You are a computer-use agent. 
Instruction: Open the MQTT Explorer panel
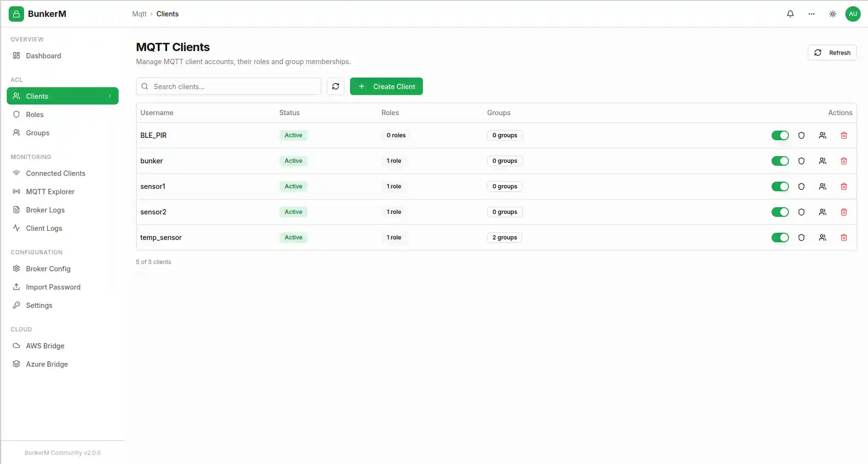click(x=50, y=191)
